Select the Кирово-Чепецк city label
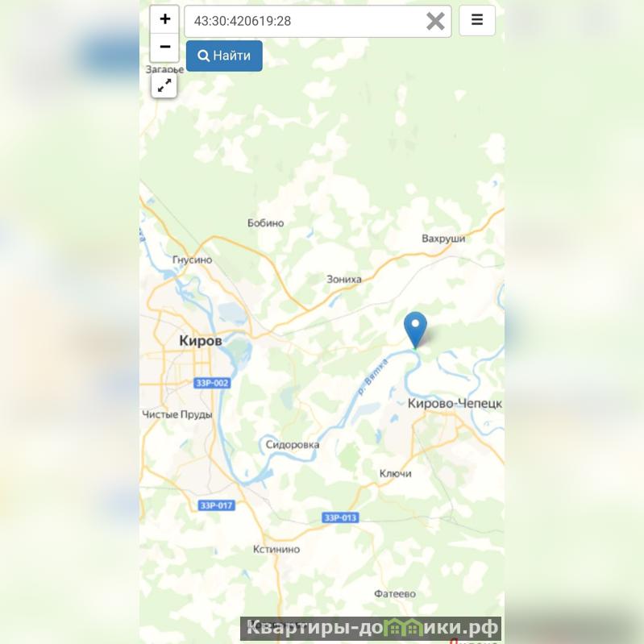644x644 pixels. 455,403
